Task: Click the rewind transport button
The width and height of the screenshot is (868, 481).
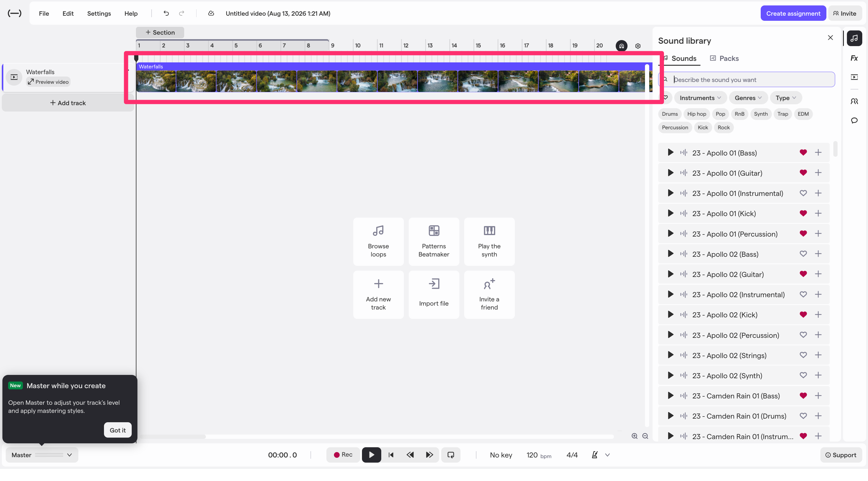Action: click(x=410, y=455)
